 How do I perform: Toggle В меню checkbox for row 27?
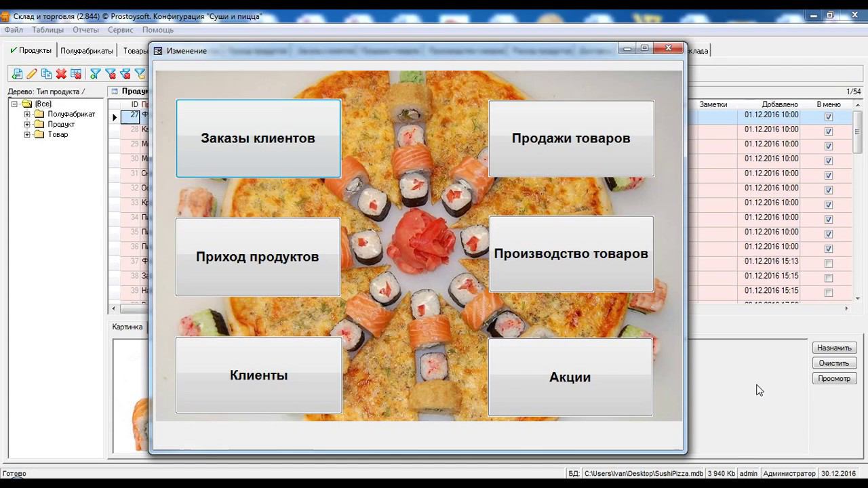tap(828, 117)
